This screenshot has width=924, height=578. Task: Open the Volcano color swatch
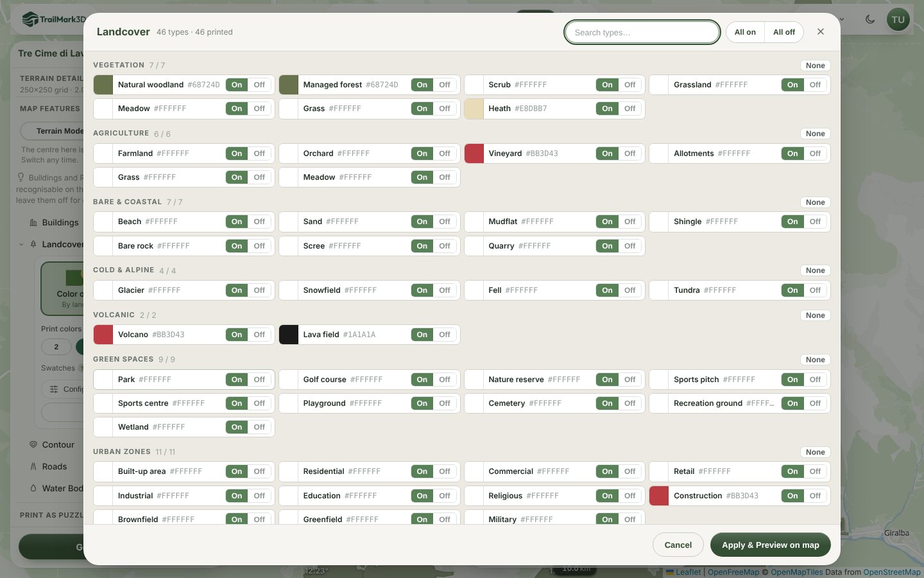click(x=103, y=335)
